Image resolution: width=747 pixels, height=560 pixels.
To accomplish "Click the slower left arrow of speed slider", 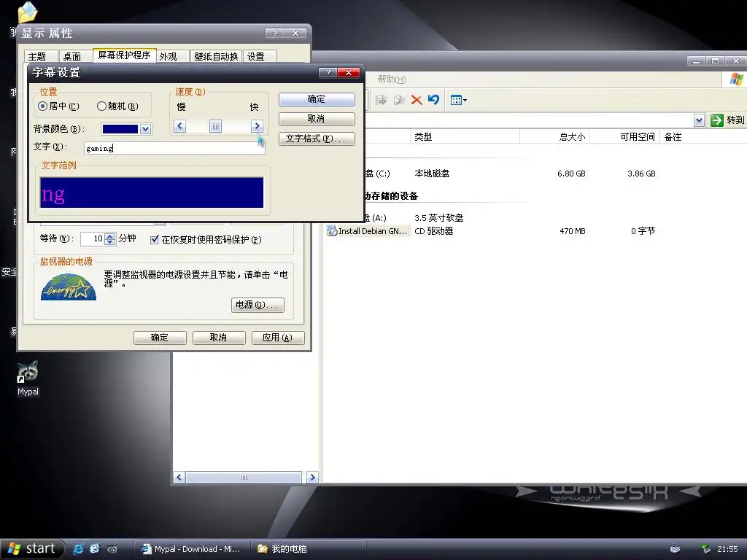I will click(x=179, y=126).
